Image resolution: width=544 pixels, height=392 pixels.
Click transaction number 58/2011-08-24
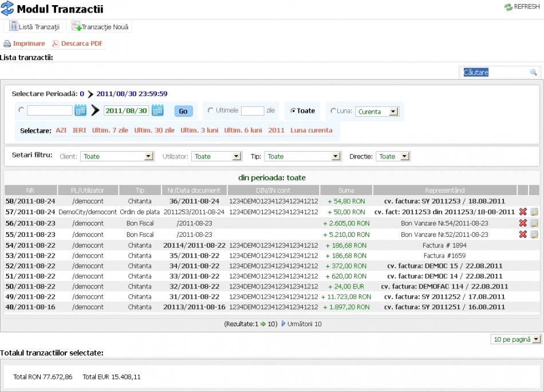[30, 201]
